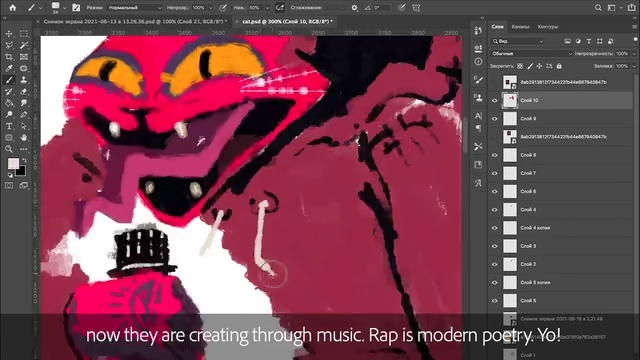Viewport: 640px width, 360px height.
Task: Go to the Home screen icon
Action: (x=13, y=7)
